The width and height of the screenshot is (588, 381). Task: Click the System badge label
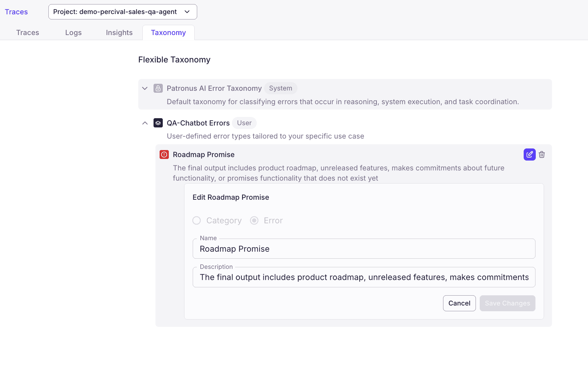[280, 88]
